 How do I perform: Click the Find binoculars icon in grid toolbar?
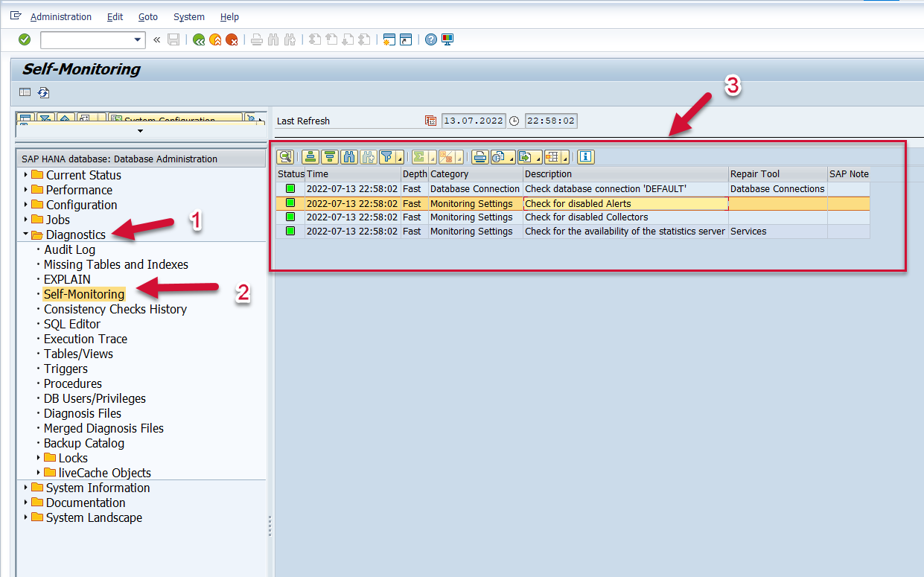click(348, 156)
